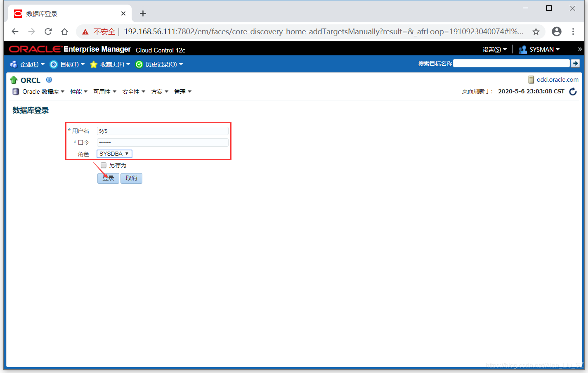Click the 搜索目标名称 search field
This screenshot has height=373, width=588.
(511, 63)
